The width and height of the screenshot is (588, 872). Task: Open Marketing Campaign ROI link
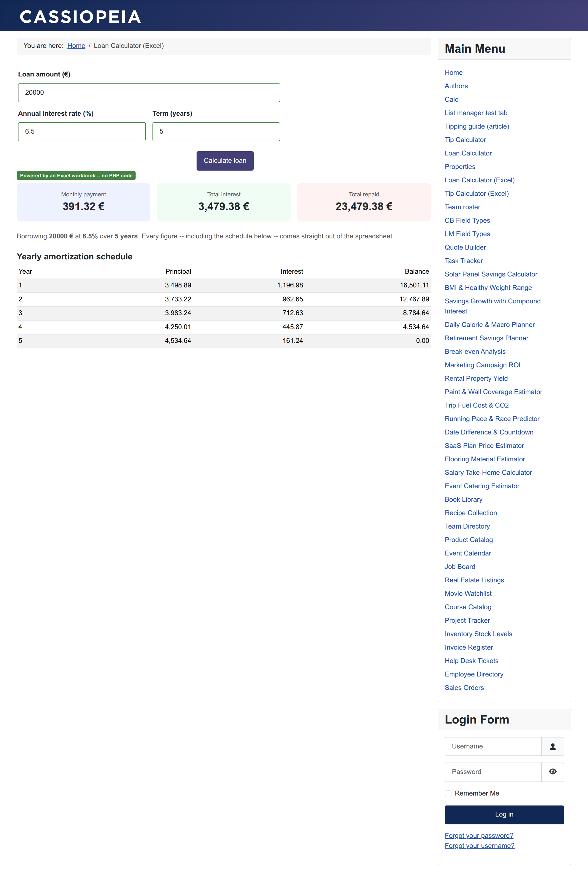pyautogui.click(x=482, y=365)
